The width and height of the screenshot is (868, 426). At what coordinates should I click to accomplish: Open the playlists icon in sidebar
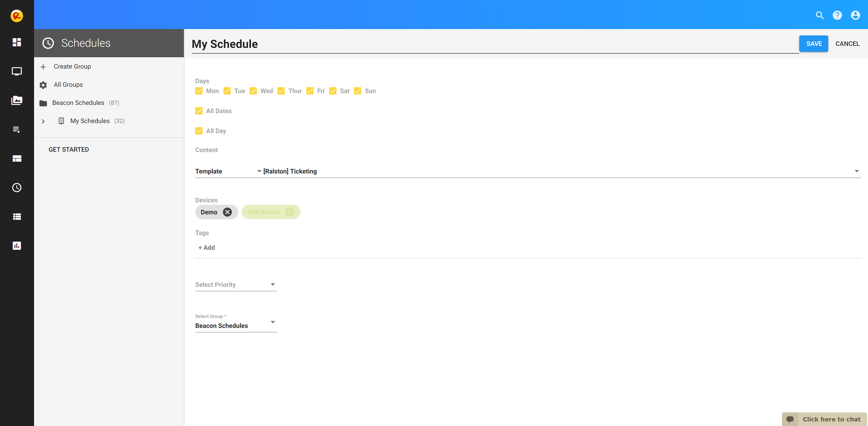(x=17, y=129)
